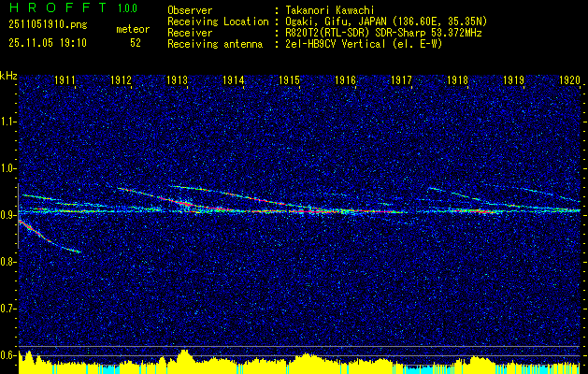The height and width of the screenshot is (374, 588).
Task: Click the 0.7 kHz frequency label
Action: (x=8, y=309)
